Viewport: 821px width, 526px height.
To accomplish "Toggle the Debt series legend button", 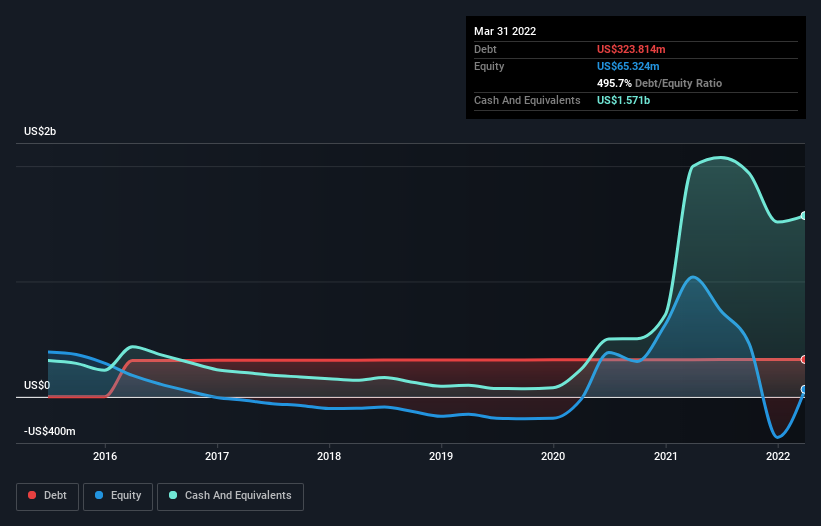I will [48, 496].
